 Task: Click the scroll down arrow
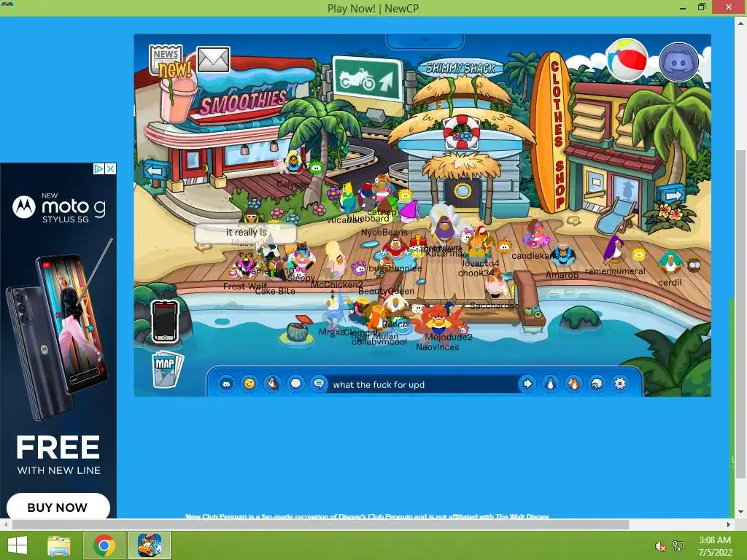[740, 512]
